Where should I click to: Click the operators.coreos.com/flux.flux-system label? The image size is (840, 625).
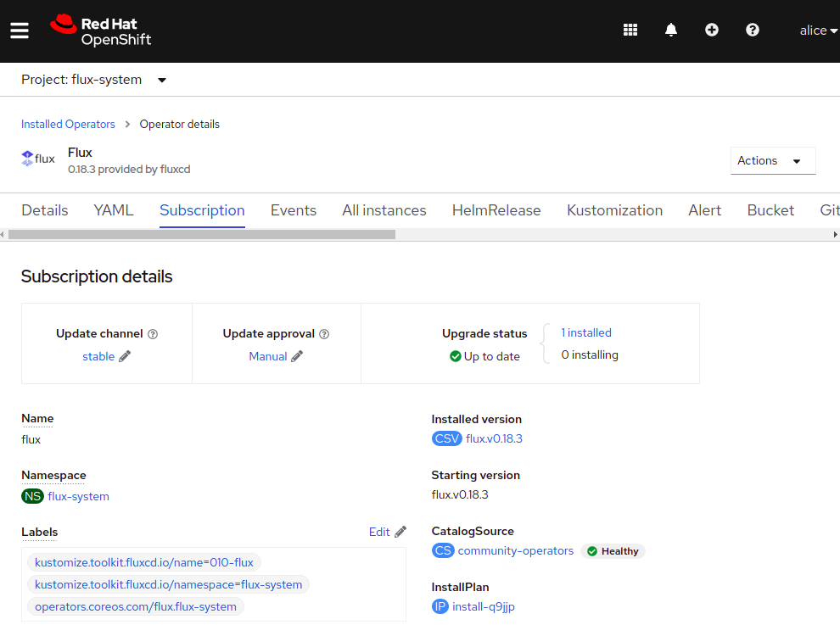tap(136, 607)
